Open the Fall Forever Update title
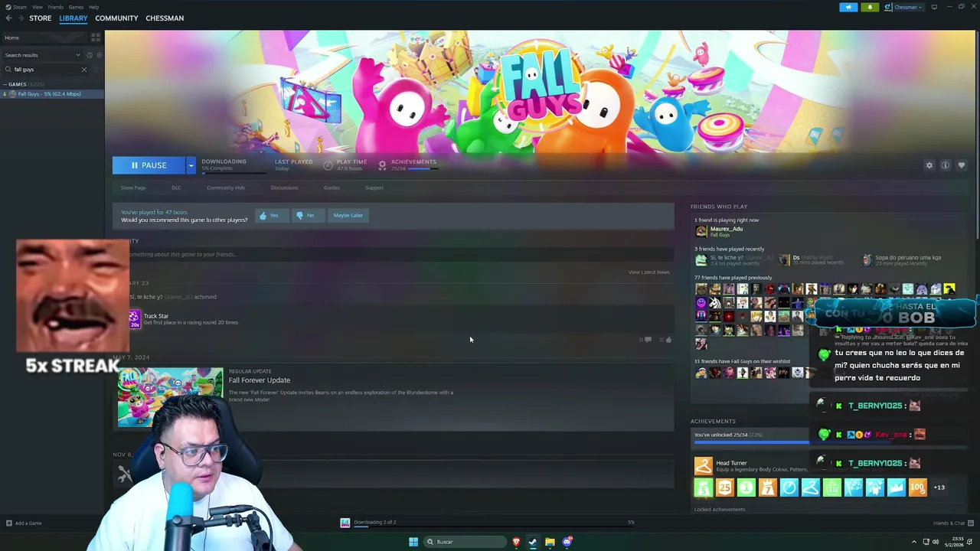980x551 pixels. tap(260, 380)
